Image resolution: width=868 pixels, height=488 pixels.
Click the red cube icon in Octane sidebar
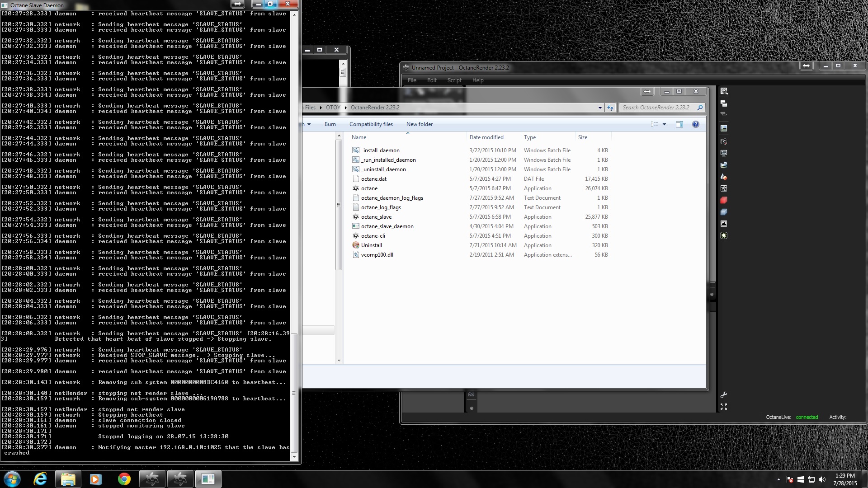(x=724, y=200)
